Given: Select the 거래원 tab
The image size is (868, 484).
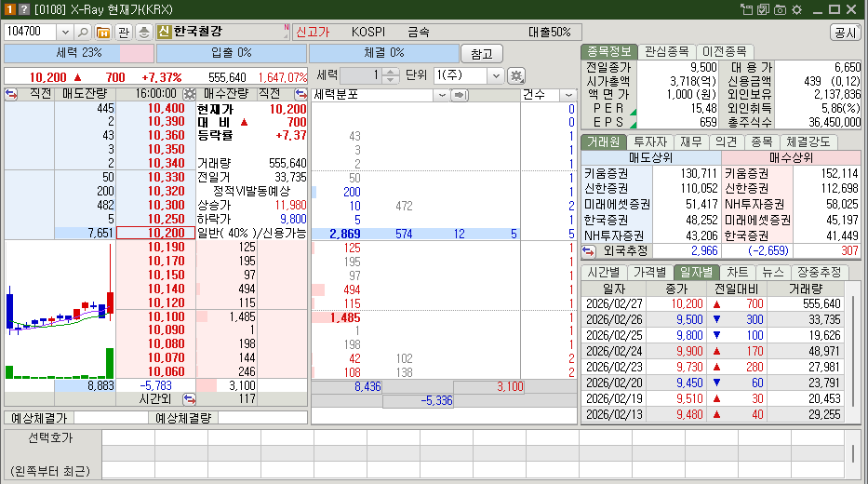Looking at the screenshot, I should (604, 141).
